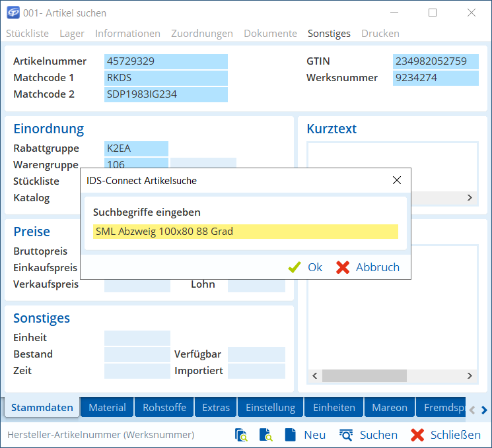Click into the Suchbegriffe search field
Viewport: 492px width, 448px height.
click(246, 232)
